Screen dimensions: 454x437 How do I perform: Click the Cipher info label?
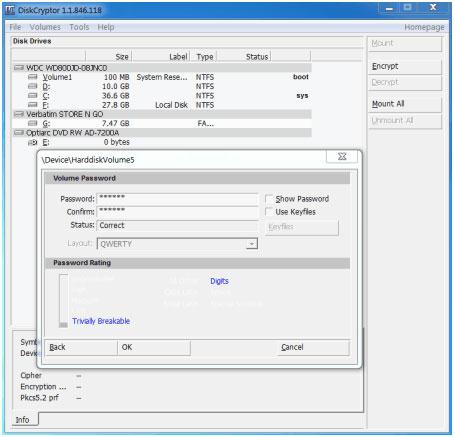(31, 376)
